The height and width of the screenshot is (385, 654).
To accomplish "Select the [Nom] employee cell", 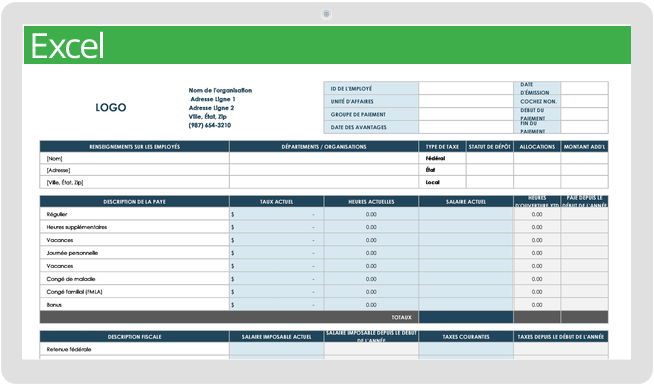I will (x=134, y=159).
